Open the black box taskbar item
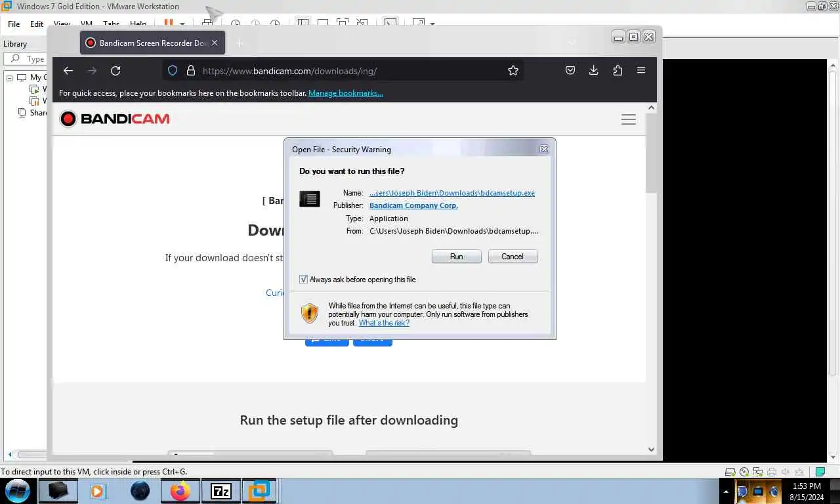The width and height of the screenshot is (840, 504). coord(58,490)
